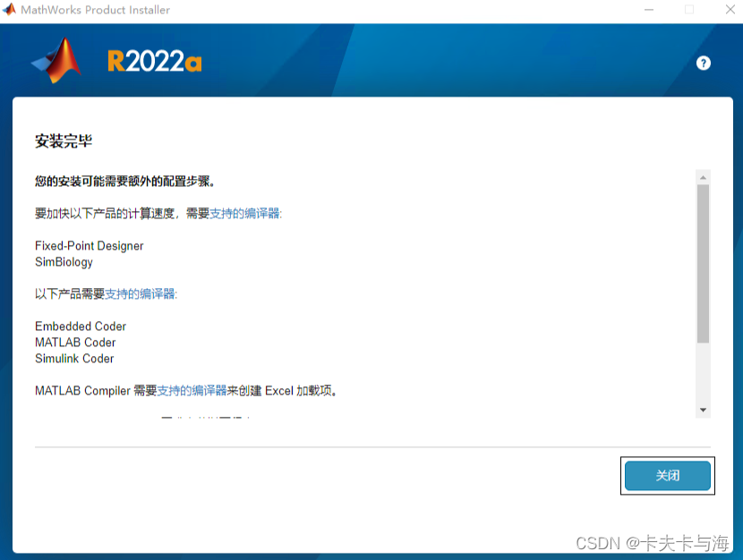Click the installer title bar app icon
This screenshot has height=560, width=743.
tap(9, 10)
